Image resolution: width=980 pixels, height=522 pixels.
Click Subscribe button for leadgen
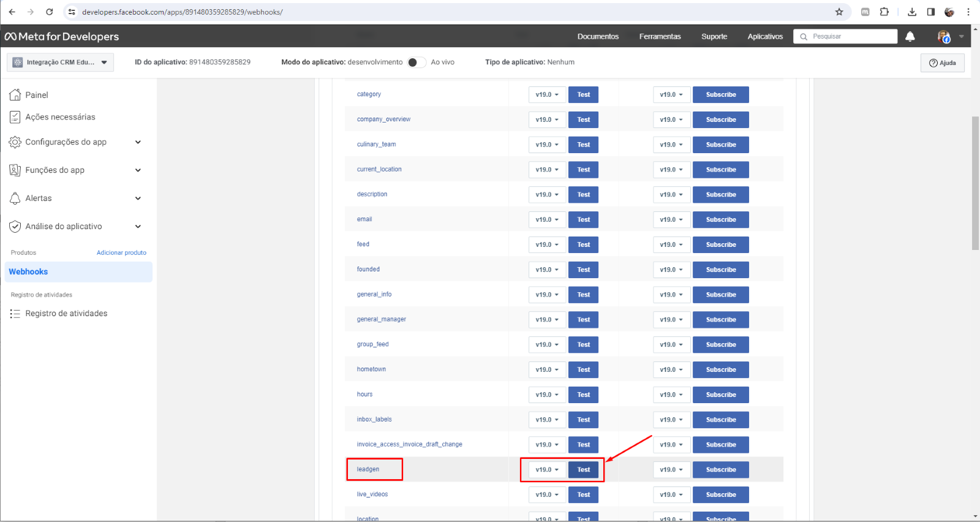point(721,470)
